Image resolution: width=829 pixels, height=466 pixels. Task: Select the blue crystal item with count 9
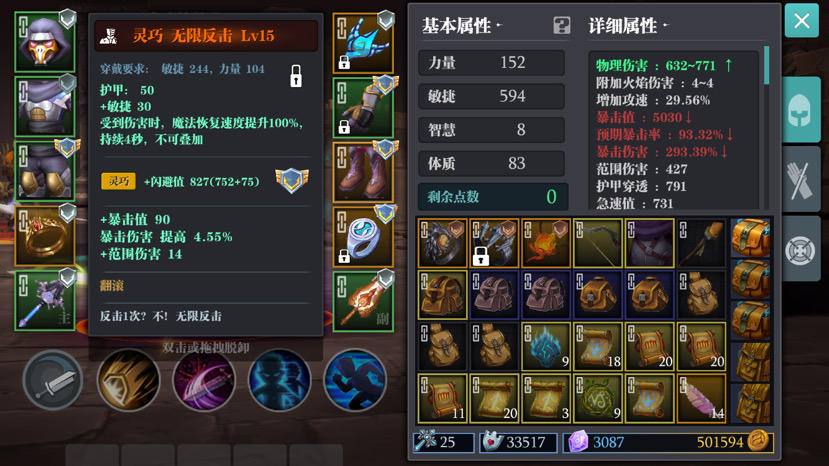pos(546,346)
